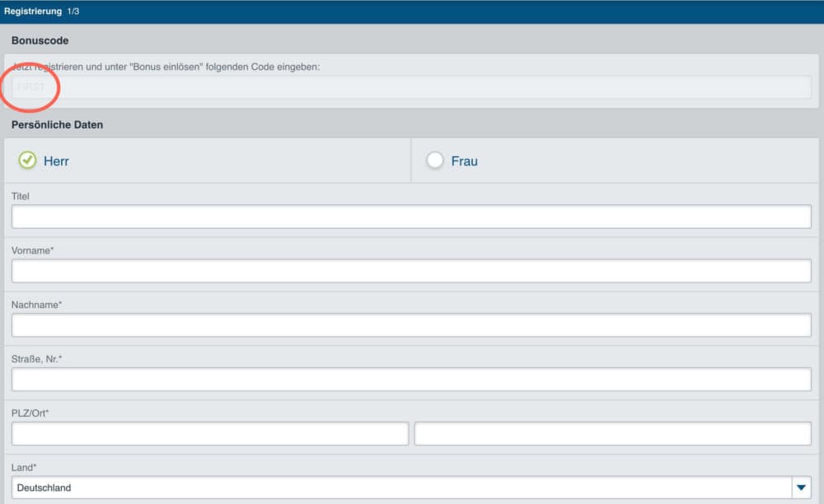Click the Persönliche Daten section heading
Image resolution: width=824 pixels, height=504 pixels.
[57, 125]
